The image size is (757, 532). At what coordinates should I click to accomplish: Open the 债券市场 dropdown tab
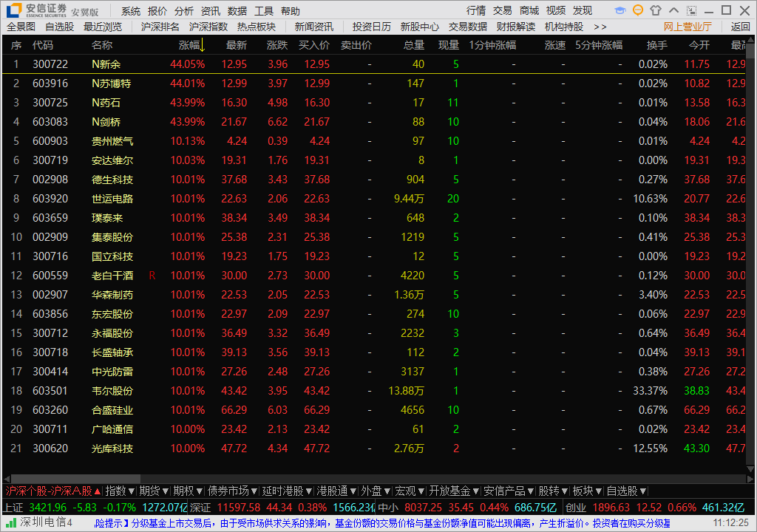pos(232,491)
